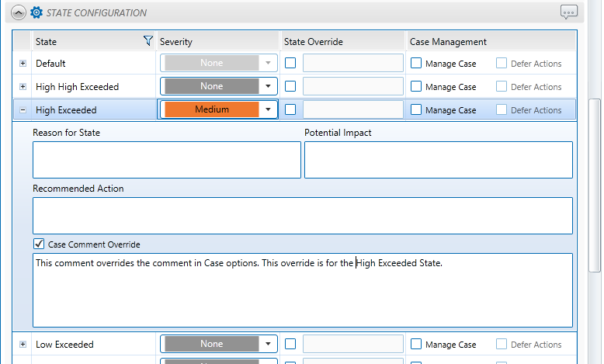Click State Override text field for High High Exceeded

[x=353, y=86]
